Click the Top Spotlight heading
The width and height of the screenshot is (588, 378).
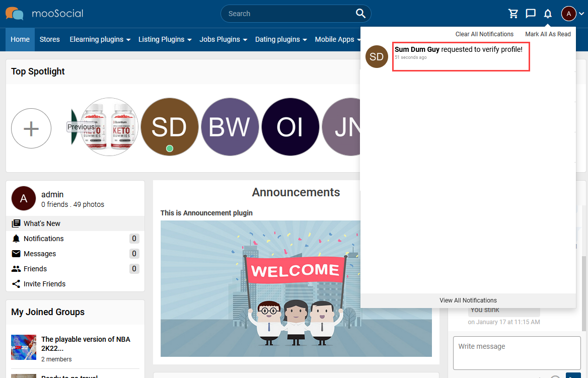(x=38, y=71)
